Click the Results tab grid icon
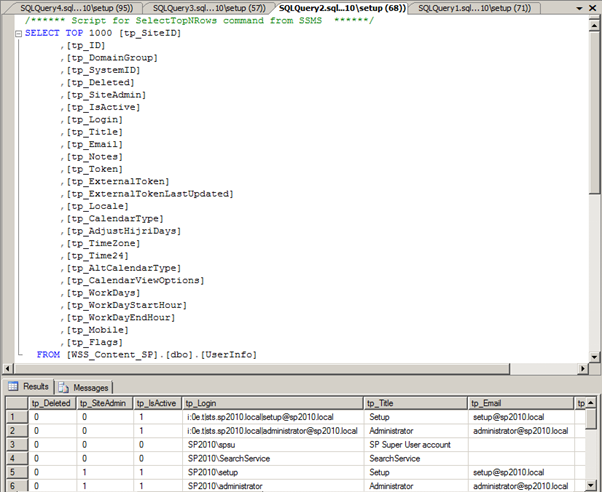 point(15,386)
